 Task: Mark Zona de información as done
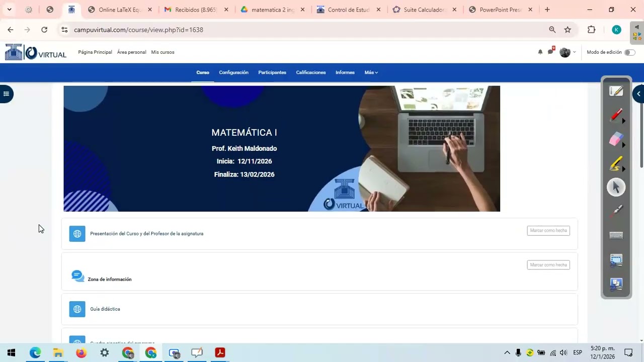[x=548, y=264]
